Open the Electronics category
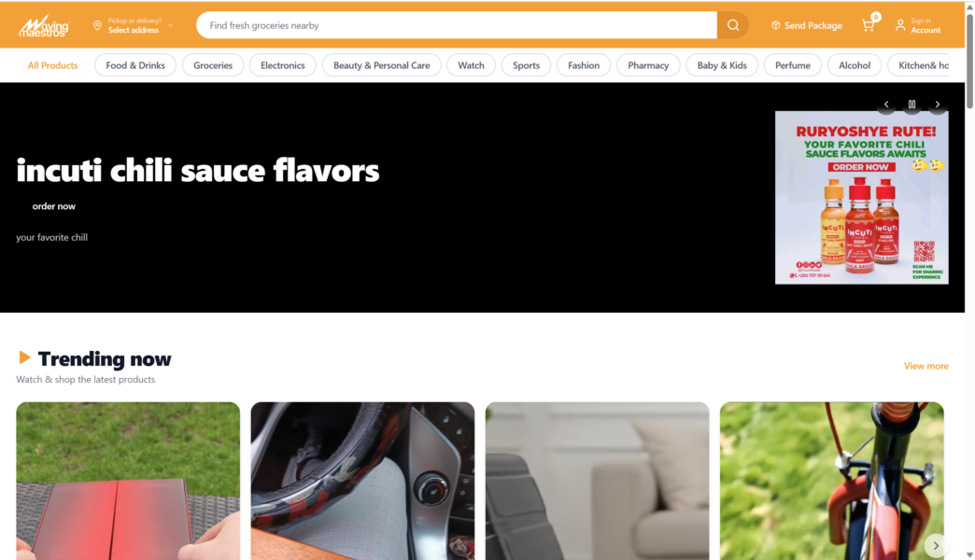 (282, 65)
